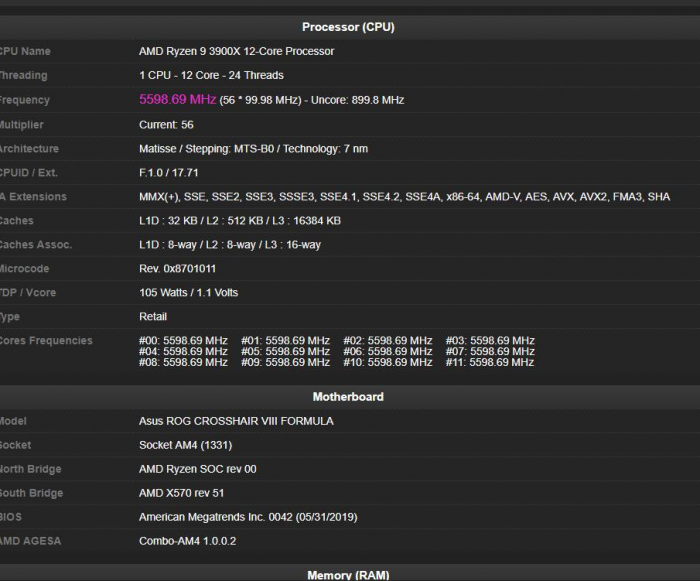Image resolution: width=700 pixels, height=581 pixels.
Task: Click the Socket AM4 (1331) value
Action: pyautogui.click(x=186, y=445)
